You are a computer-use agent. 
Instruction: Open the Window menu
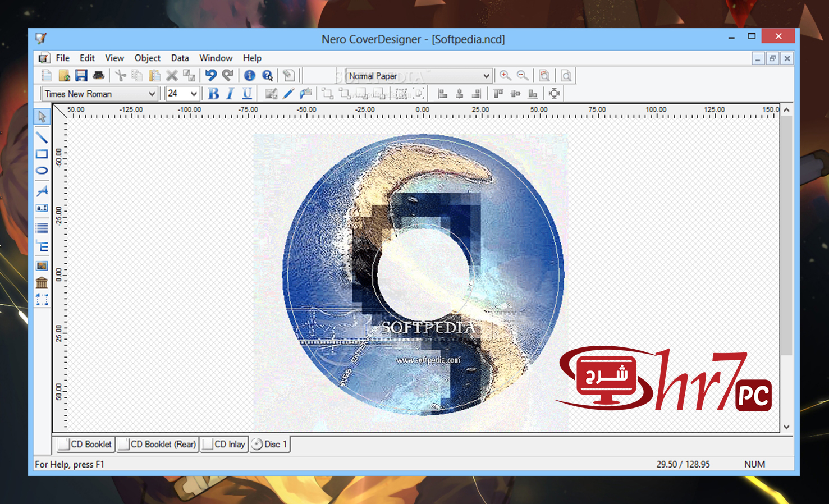click(x=216, y=58)
